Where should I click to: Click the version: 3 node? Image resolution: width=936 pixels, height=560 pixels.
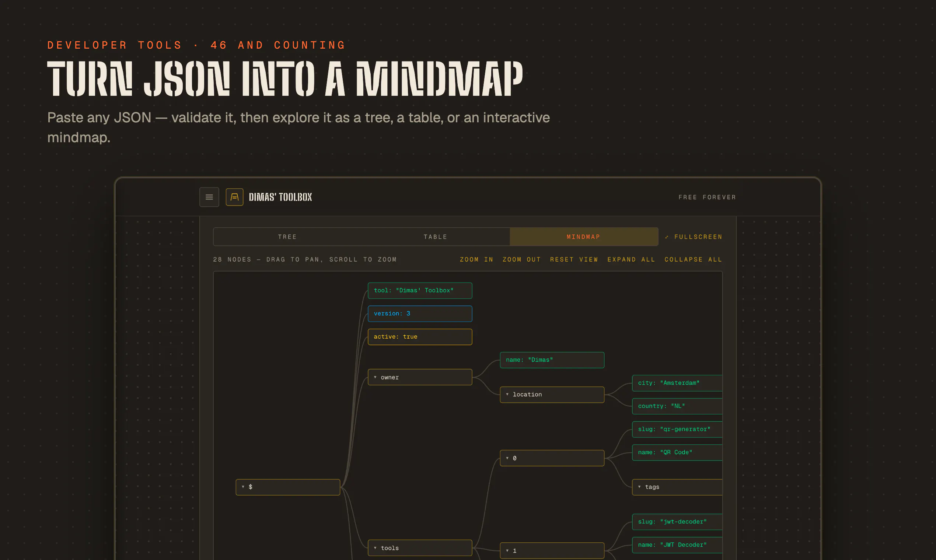420,314
